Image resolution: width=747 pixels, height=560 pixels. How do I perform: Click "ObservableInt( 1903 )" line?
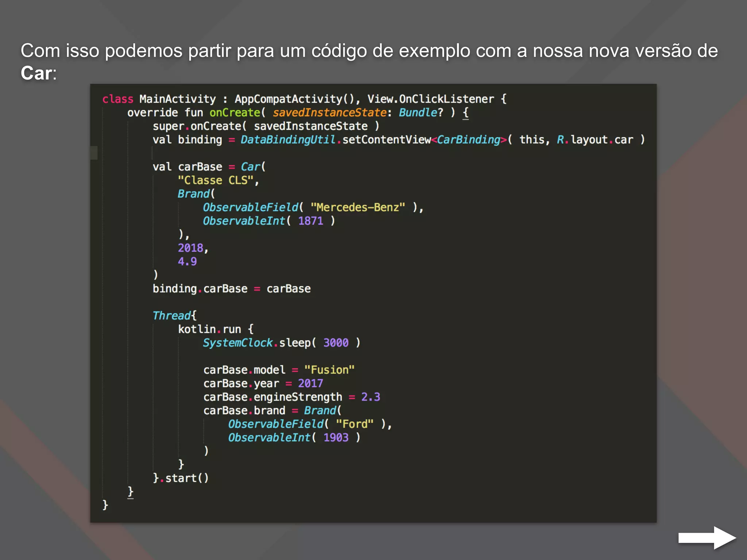(x=294, y=437)
